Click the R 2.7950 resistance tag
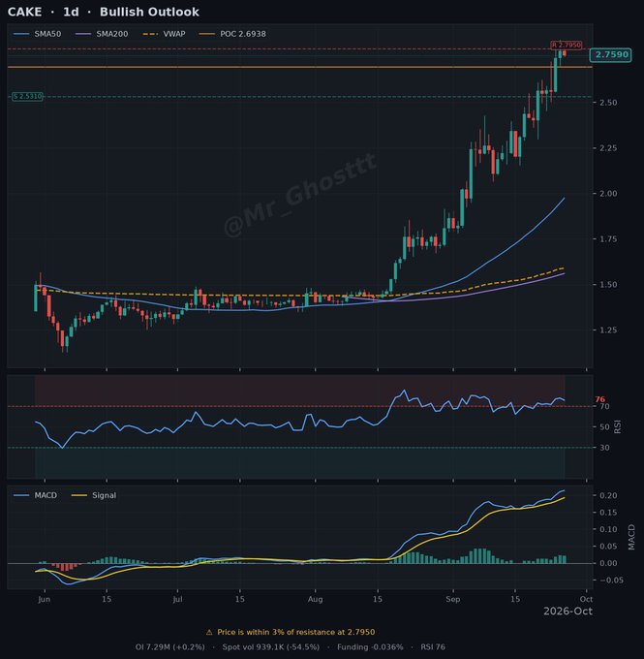This screenshot has width=644, height=659. click(567, 45)
